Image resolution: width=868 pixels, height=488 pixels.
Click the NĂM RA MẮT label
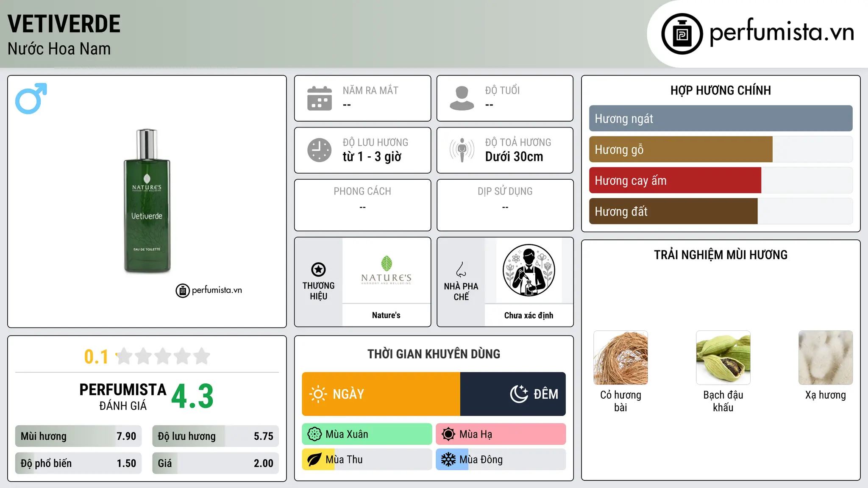370,90
